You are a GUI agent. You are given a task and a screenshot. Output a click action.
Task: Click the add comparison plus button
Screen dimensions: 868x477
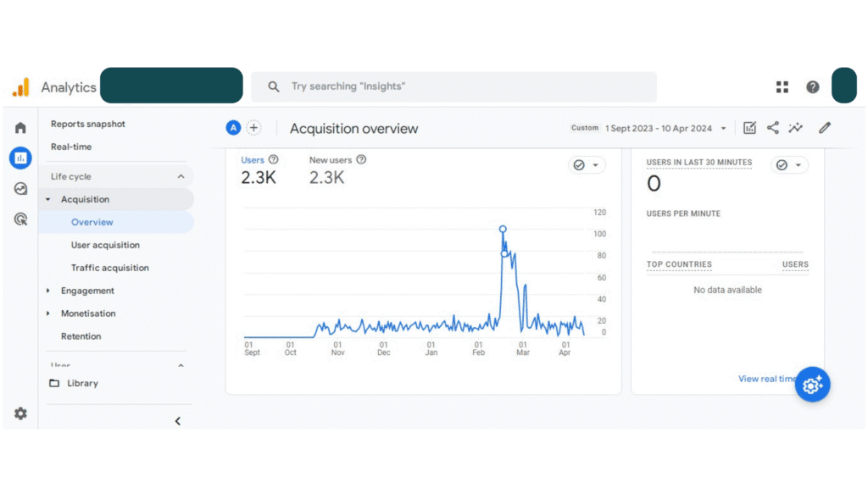coord(253,128)
